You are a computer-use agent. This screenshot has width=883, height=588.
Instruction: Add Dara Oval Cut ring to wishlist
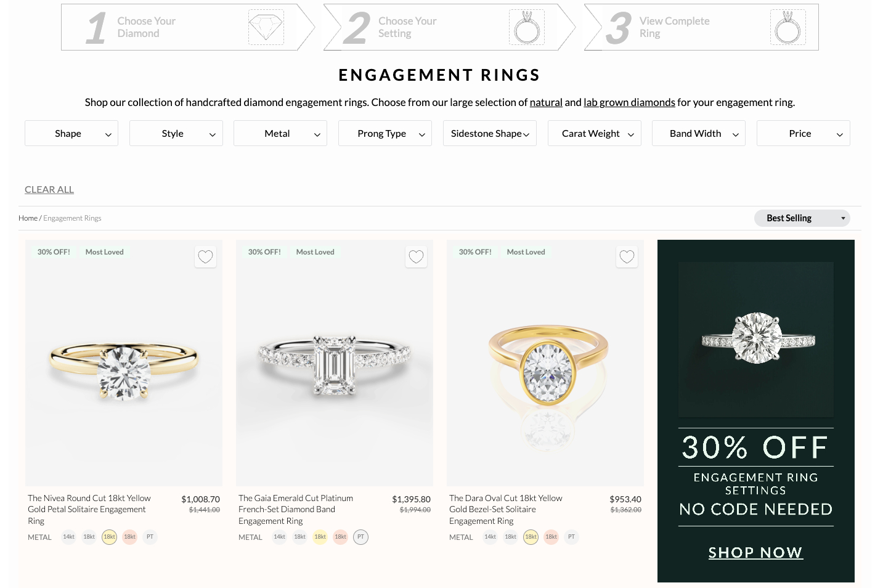[x=627, y=256]
